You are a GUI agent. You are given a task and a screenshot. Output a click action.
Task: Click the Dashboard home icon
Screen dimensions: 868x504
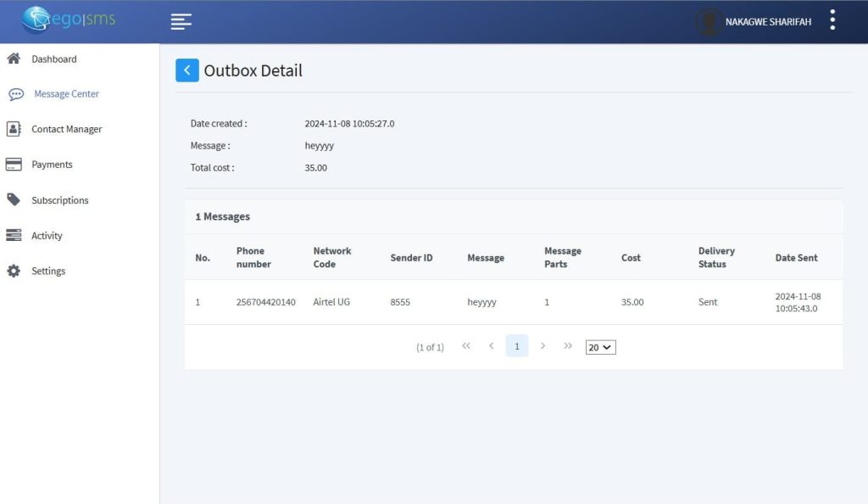(x=14, y=59)
